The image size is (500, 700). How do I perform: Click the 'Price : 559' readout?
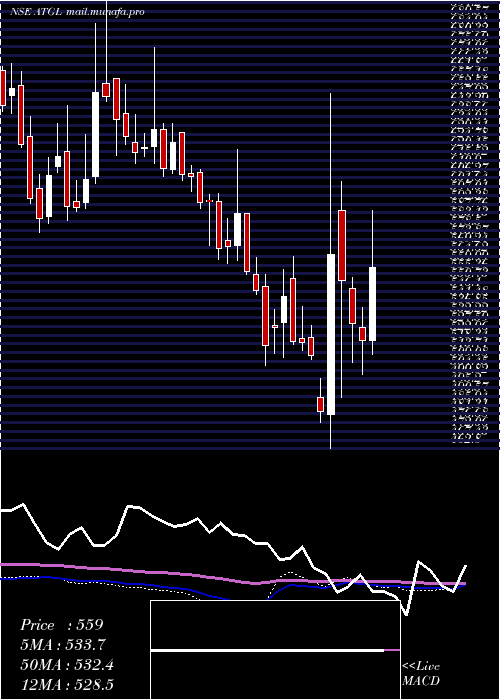pyautogui.click(x=62, y=625)
